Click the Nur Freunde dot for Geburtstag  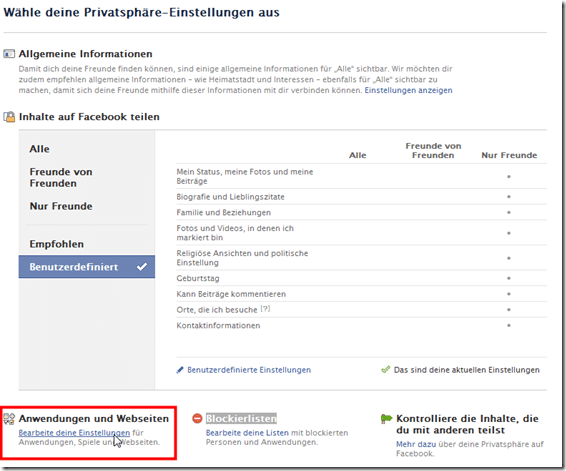[509, 278]
